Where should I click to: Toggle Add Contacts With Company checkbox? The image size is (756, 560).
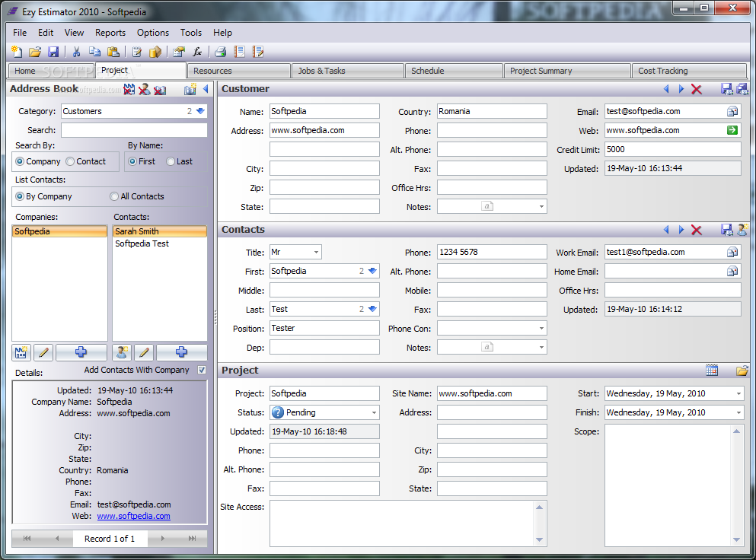click(202, 370)
